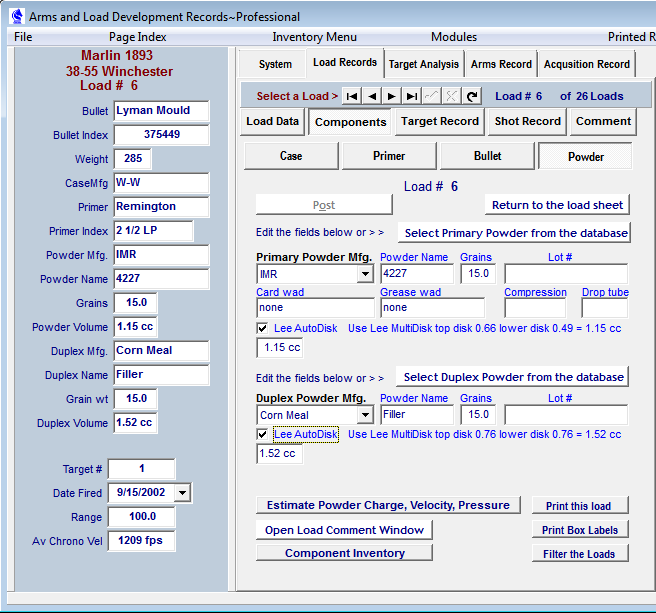Open the Load Data sub-tab
The width and height of the screenshot is (656, 613).
(272, 121)
